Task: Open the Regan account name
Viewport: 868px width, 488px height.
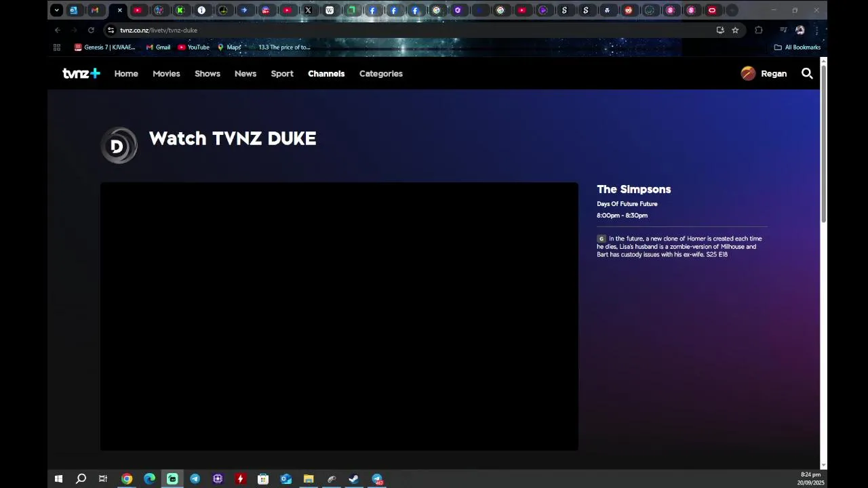Action: 774,73
